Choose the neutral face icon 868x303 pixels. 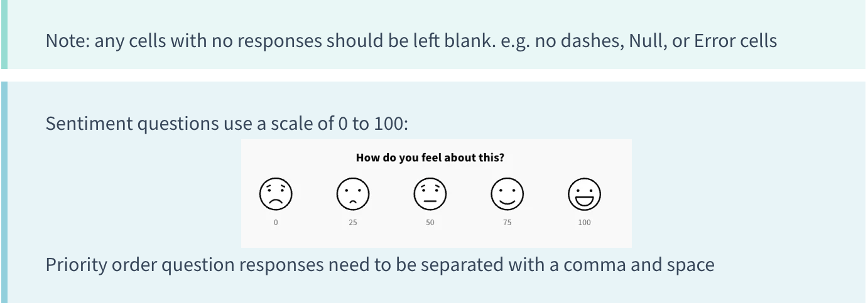point(430,194)
